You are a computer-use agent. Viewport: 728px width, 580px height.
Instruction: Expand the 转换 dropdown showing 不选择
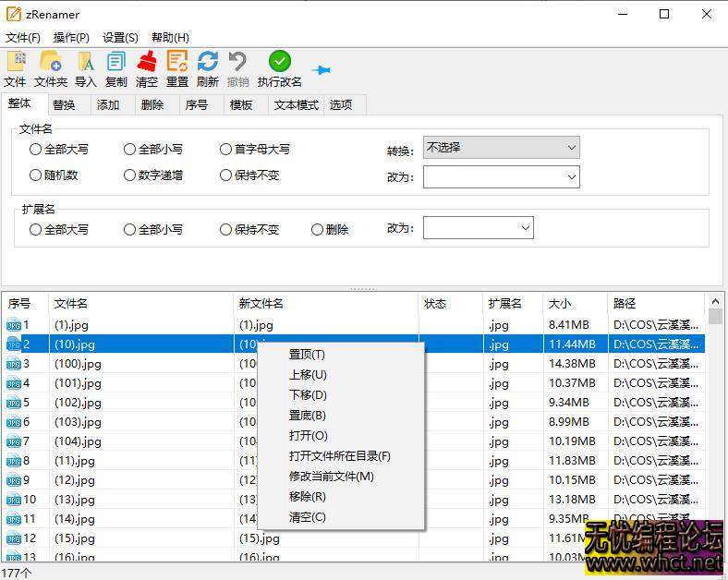point(501,148)
